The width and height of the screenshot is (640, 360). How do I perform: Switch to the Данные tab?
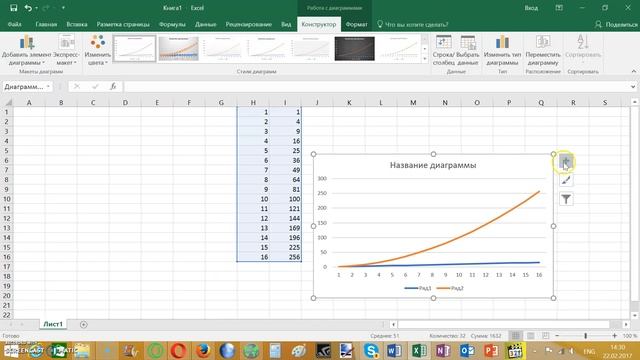point(205,24)
